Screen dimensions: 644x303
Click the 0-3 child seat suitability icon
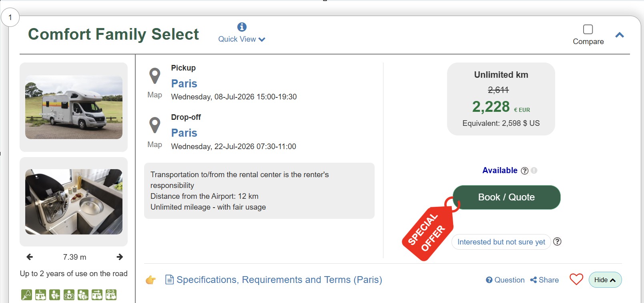[x=111, y=295]
